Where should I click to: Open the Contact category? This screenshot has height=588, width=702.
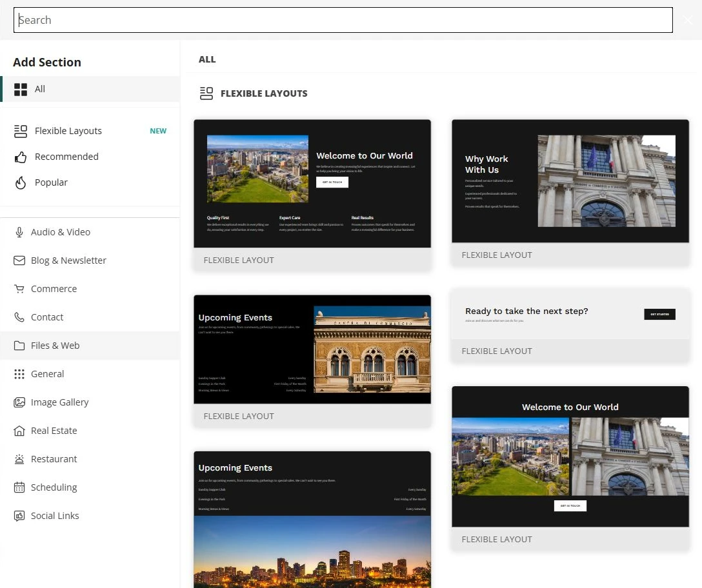(90, 317)
